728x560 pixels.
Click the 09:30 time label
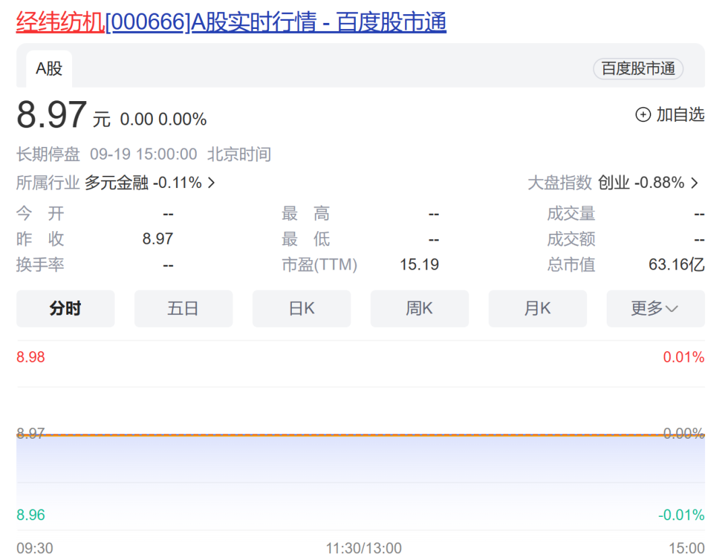[x=35, y=549]
